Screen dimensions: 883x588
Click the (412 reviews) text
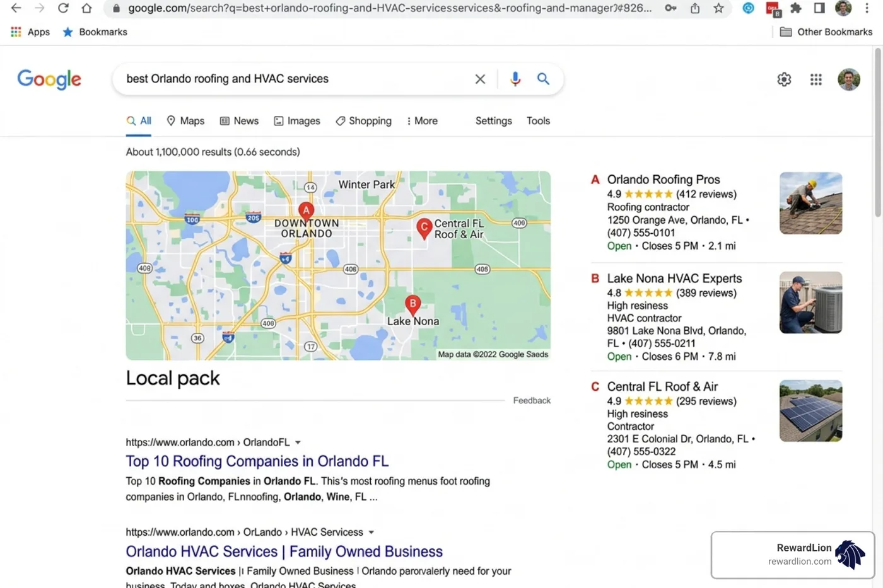[706, 194]
